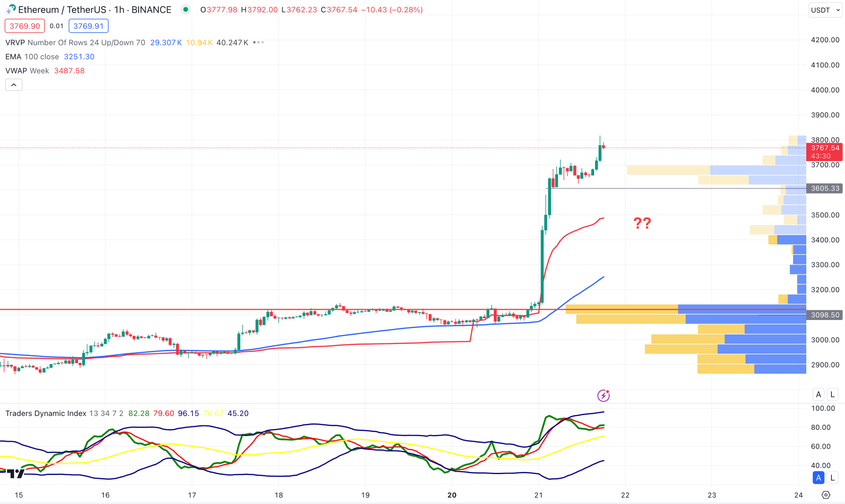
Task: Toggle auto scale A on the price pane
Action: click(819, 394)
